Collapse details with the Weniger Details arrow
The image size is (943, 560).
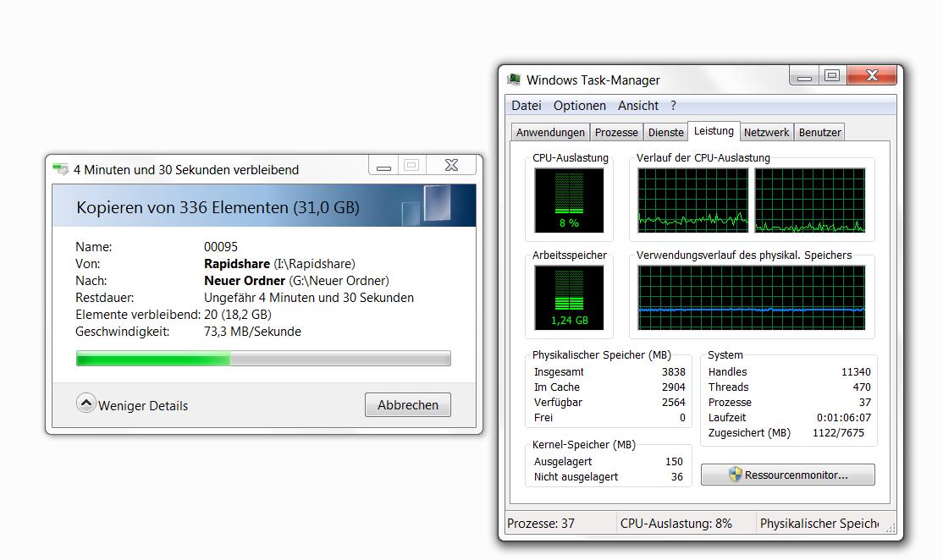point(86,404)
